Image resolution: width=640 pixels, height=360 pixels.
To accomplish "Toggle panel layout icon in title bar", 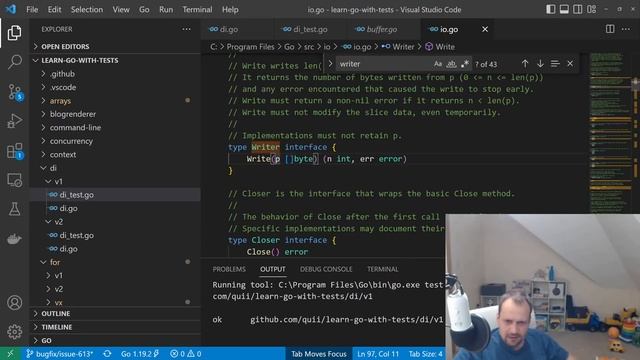I will pyautogui.click(x=564, y=9).
